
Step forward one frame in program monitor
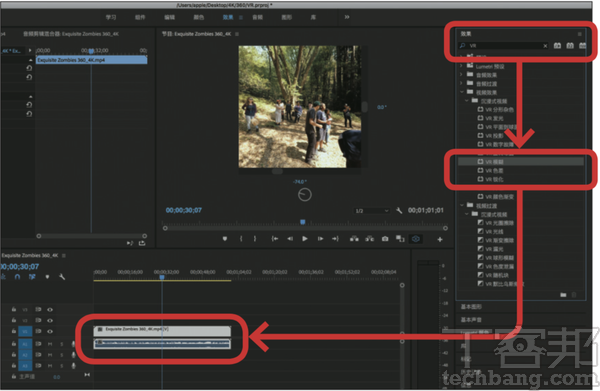pyautogui.click(x=320, y=239)
